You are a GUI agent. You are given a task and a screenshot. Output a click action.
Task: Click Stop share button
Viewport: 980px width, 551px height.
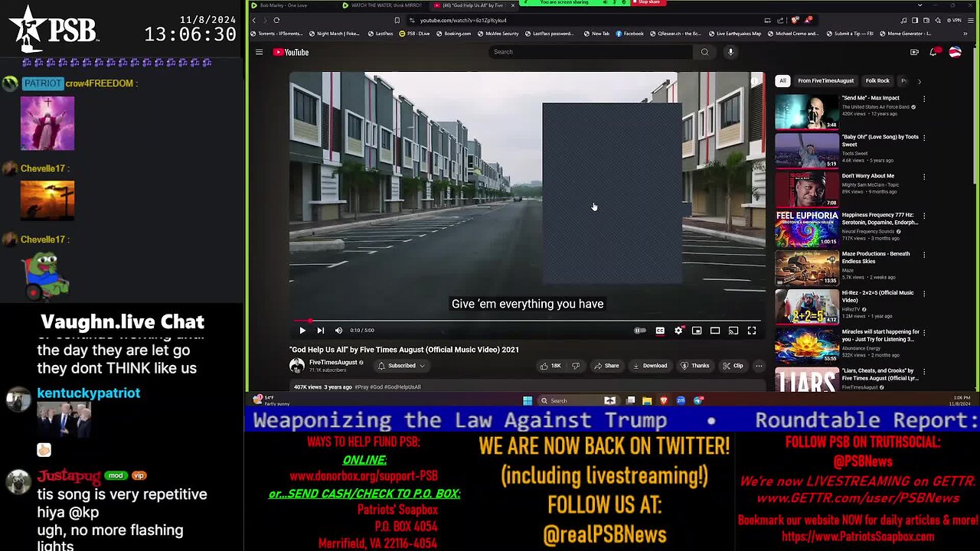click(648, 2)
